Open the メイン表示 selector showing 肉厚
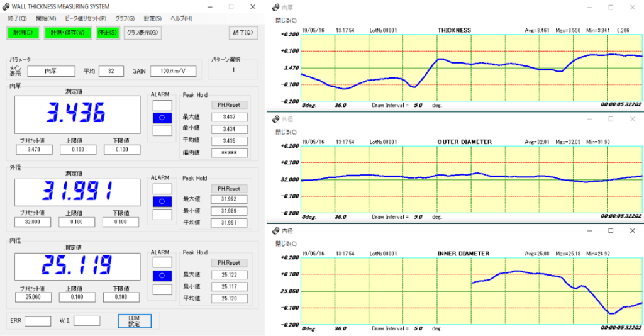This screenshot has height=336, width=644. (51, 71)
